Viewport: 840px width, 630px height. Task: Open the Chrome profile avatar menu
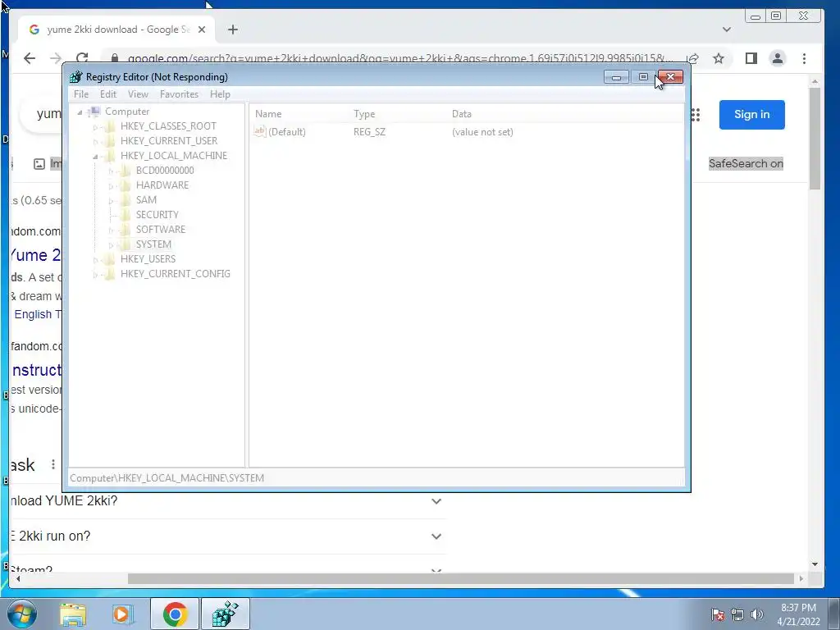pyautogui.click(x=778, y=58)
